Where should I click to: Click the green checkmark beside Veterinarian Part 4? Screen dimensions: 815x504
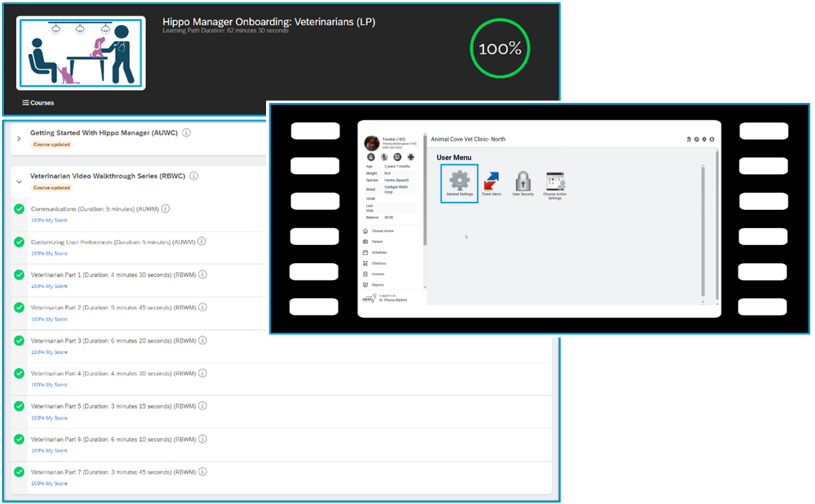pos(19,373)
